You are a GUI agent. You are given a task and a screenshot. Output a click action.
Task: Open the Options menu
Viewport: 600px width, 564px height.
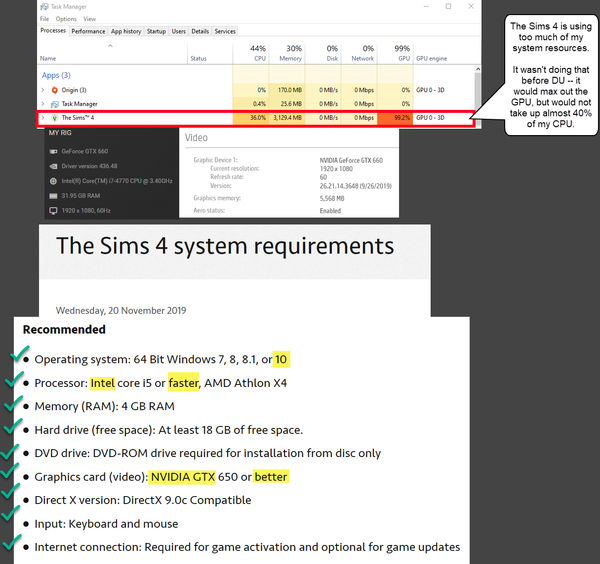coord(66,19)
